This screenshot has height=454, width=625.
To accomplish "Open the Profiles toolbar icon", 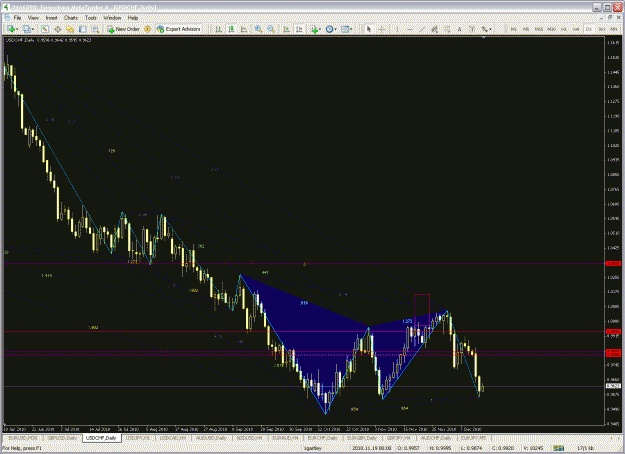I will (x=26, y=29).
